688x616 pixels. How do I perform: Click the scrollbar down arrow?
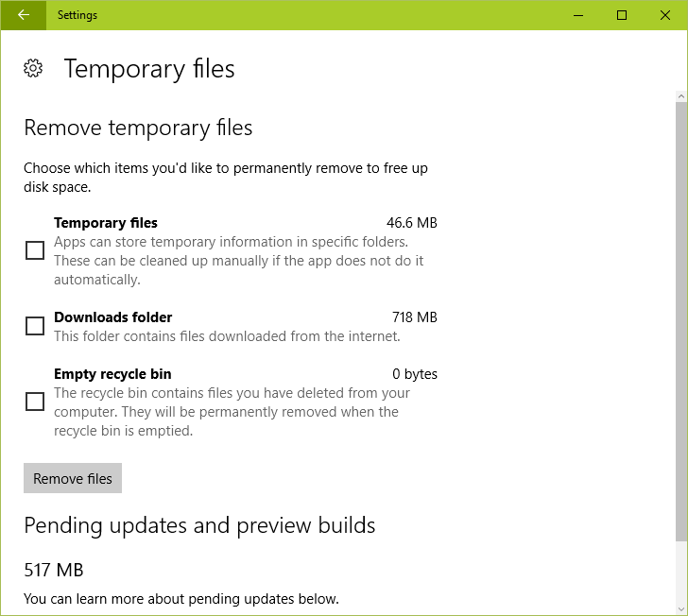(x=681, y=609)
